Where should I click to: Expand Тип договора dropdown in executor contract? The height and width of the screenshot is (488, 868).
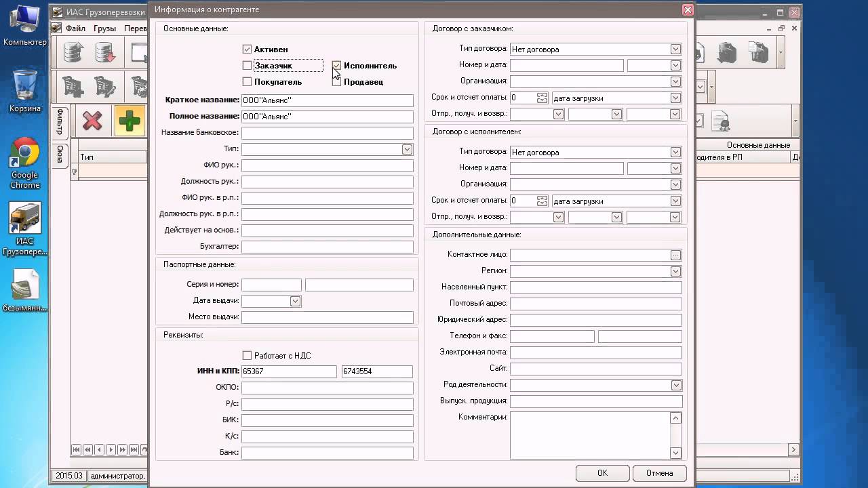tap(675, 152)
